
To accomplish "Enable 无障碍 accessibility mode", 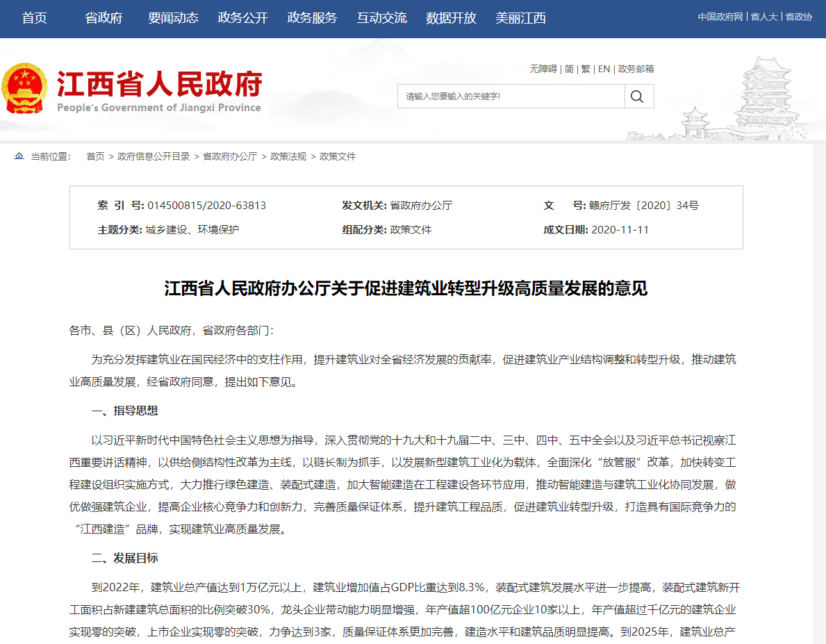I will tap(543, 69).
